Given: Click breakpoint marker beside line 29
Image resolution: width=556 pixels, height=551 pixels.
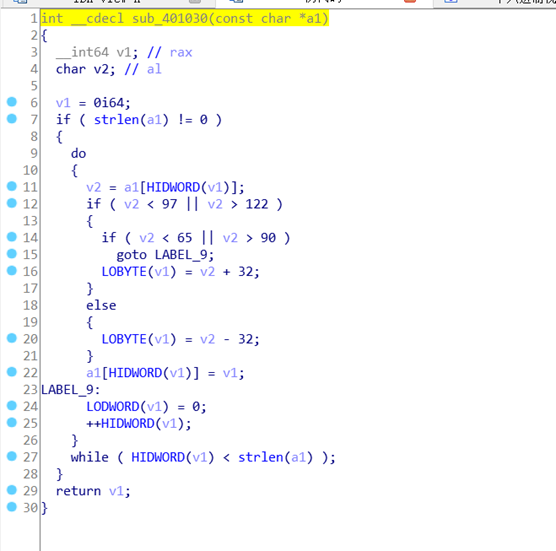Looking at the screenshot, I should pyautogui.click(x=12, y=490).
